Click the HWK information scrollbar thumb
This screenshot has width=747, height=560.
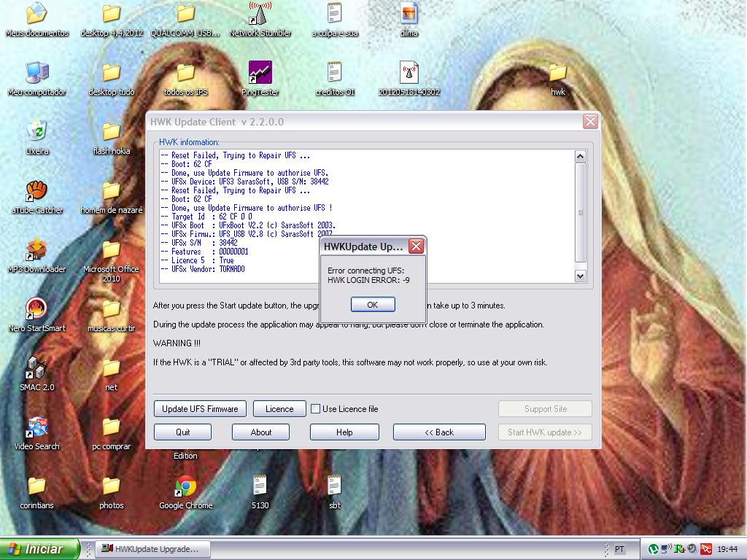(x=580, y=212)
